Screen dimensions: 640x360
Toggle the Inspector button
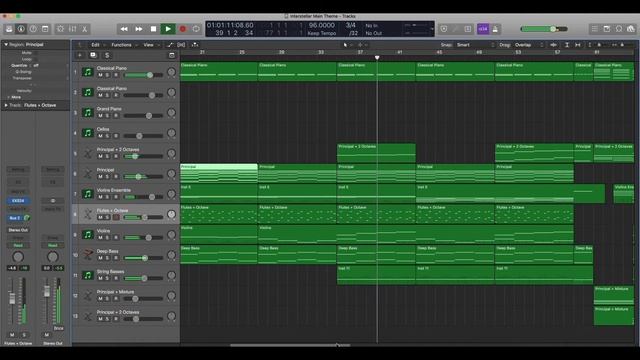pos(21,29)
